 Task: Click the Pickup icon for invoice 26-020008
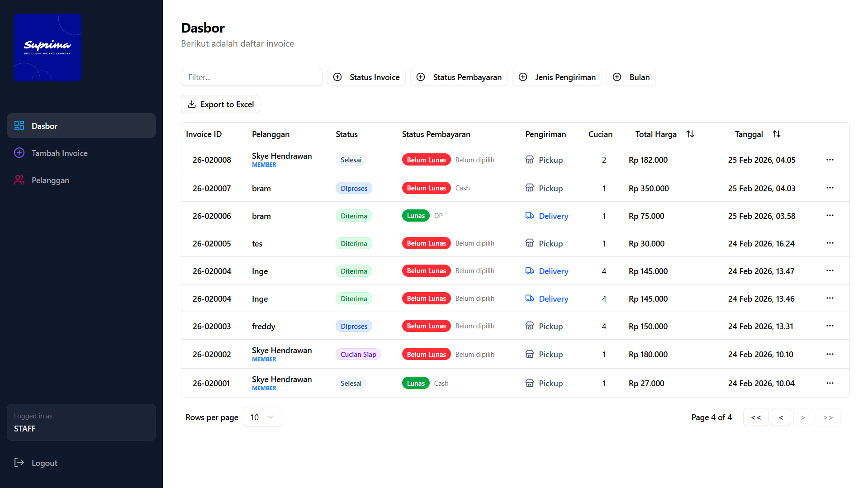tap(529, 160)
